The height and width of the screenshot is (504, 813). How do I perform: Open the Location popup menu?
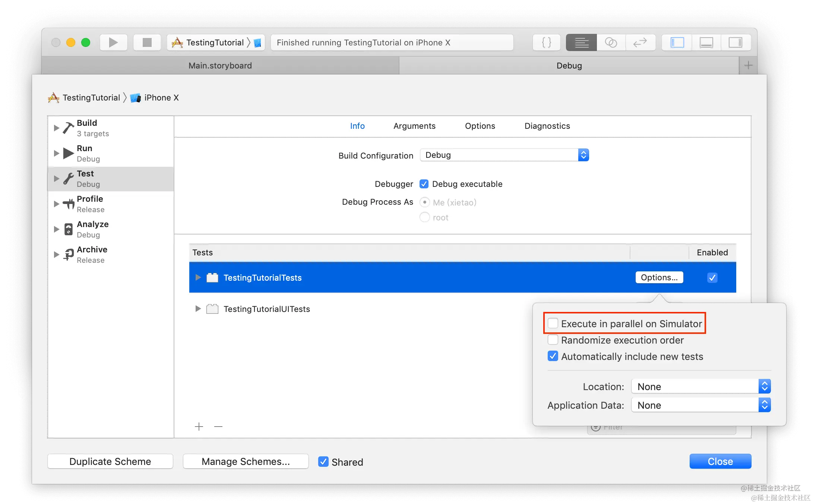pyautogui.click(x=700, y=386)
